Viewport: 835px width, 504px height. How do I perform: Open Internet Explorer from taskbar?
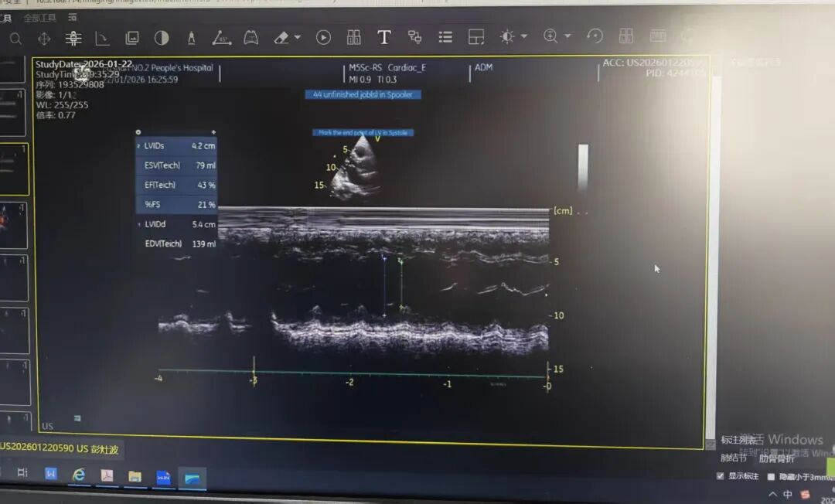click(x=79, y=475)
